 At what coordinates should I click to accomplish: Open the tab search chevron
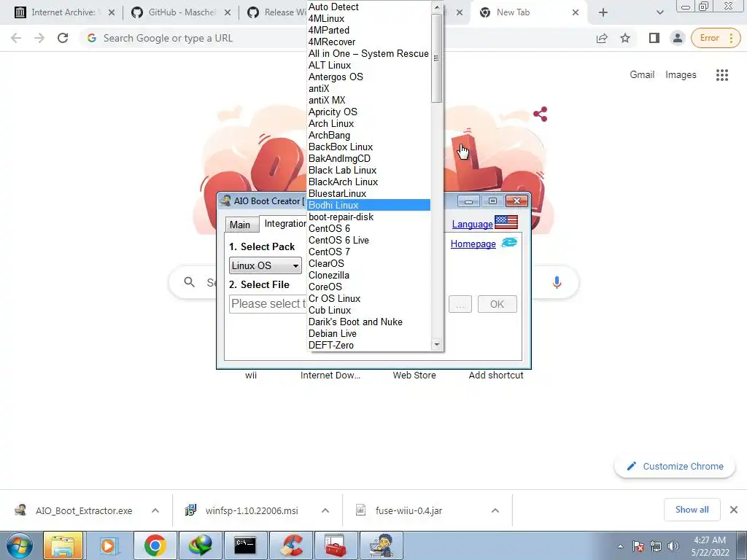659,12
